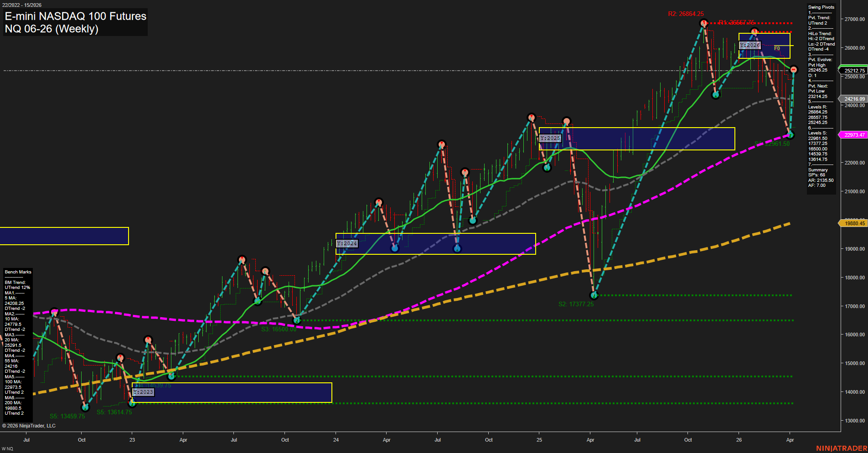This screenshot has height=453, width=868.
Task: Click the red pivot marker inside Y:2026 box
Action: [x=755, y=30]
